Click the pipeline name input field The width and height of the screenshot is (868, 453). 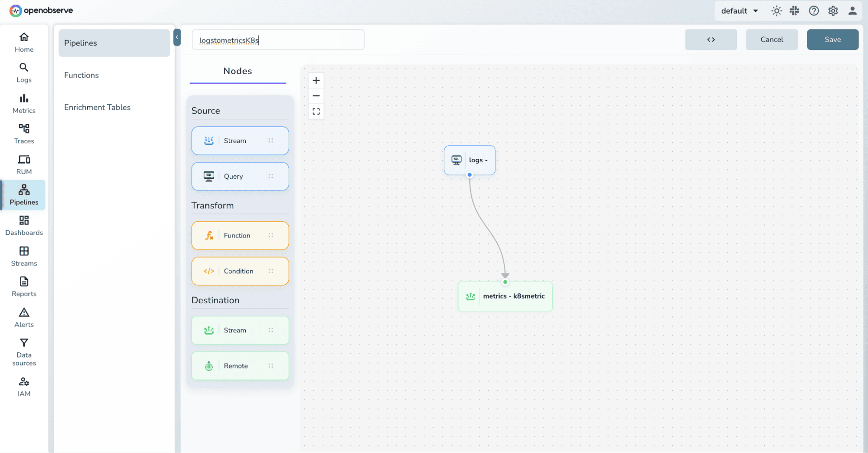point(278,39)
